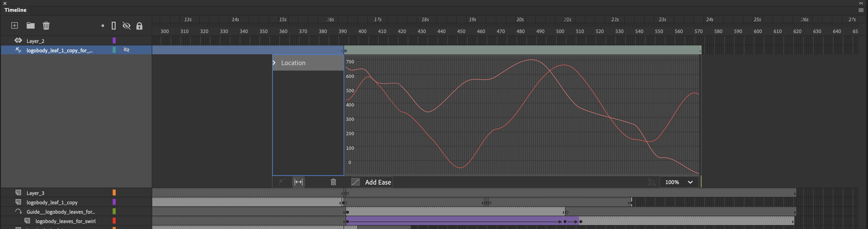Click Layer_2 camera layer icon
This screenshot has width=868, height=229.
pyautogui.click(x=18, y=40)
